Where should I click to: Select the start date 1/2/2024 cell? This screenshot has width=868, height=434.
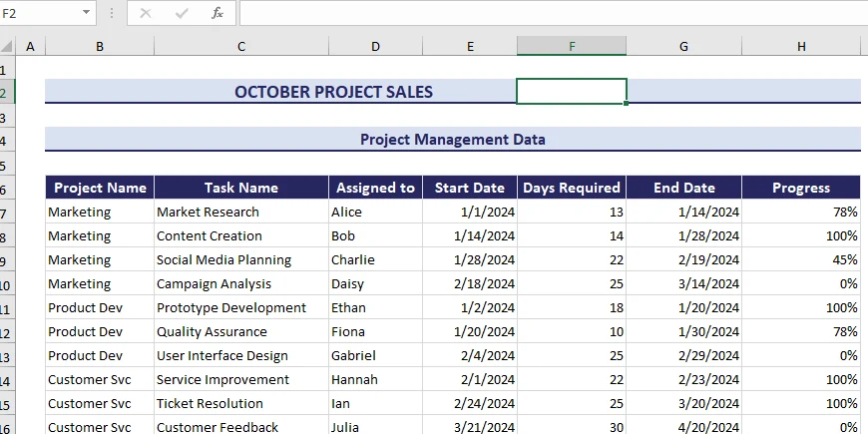pos(470,307)
